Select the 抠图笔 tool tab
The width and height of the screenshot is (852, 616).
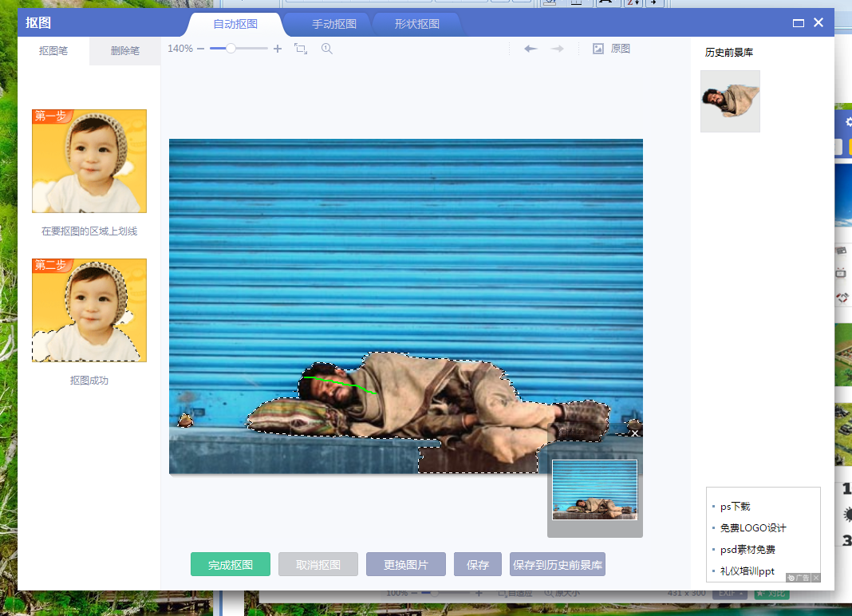click(54, 50)
